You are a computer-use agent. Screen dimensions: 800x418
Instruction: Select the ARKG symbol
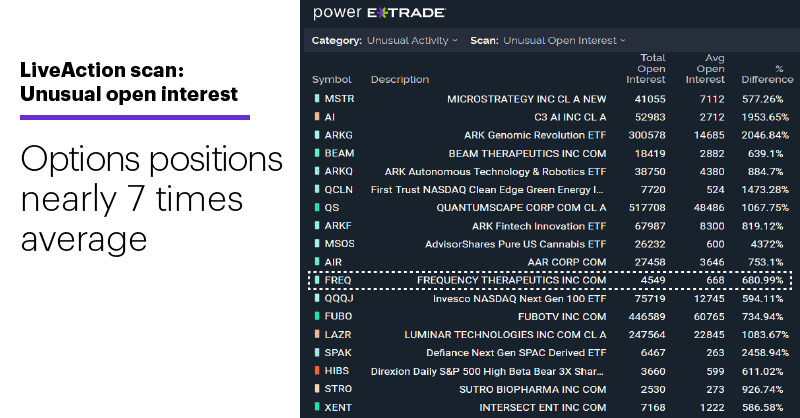click(x=338, y=135)
